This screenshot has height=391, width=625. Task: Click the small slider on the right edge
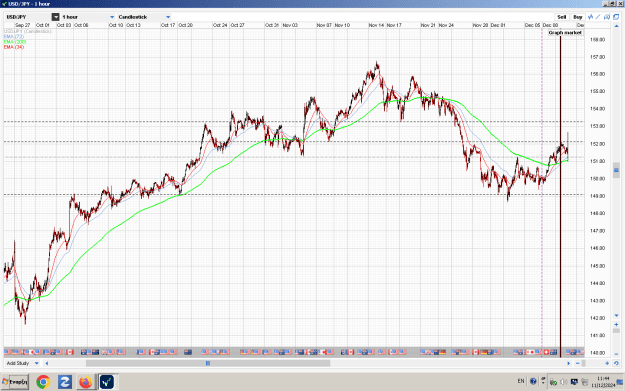[x=616, y=170]
